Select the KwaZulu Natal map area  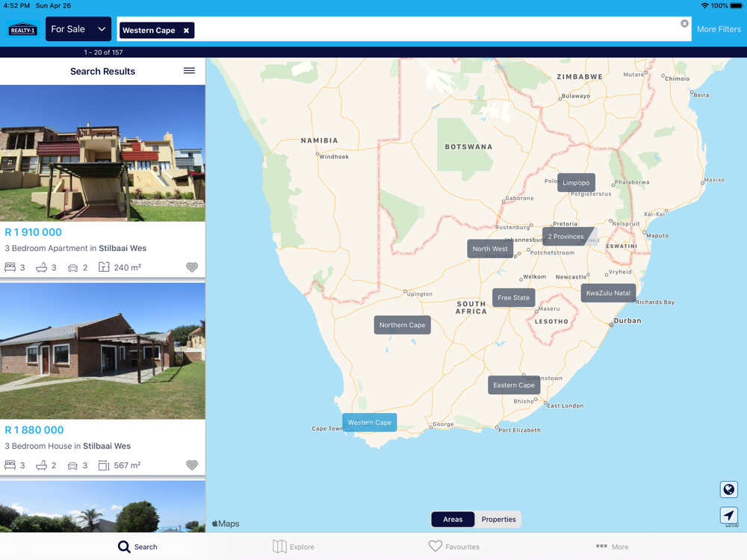(608, 293)
